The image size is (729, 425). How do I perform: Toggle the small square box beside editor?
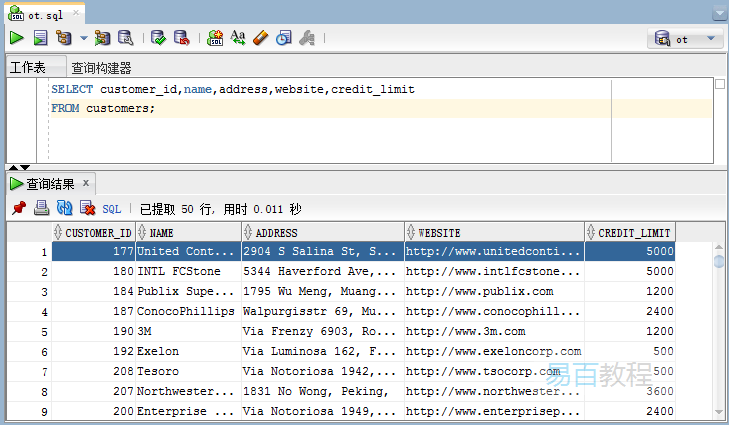pyautogui.click(x=719, y=85)
